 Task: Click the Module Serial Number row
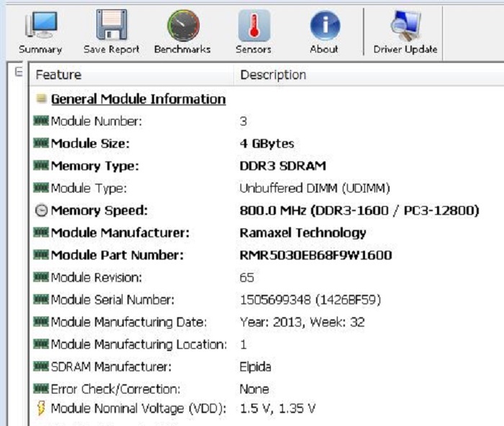[112, 300]
